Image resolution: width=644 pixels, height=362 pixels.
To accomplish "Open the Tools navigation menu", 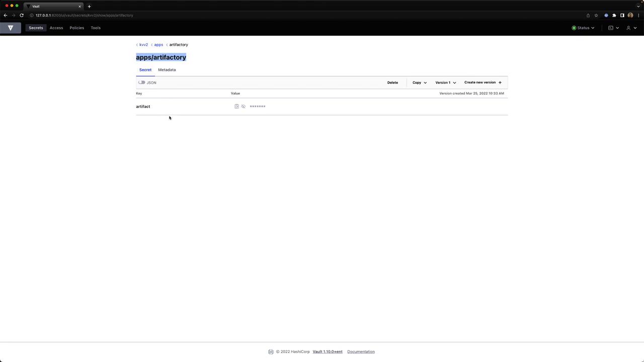I will (x=96, y=28).
